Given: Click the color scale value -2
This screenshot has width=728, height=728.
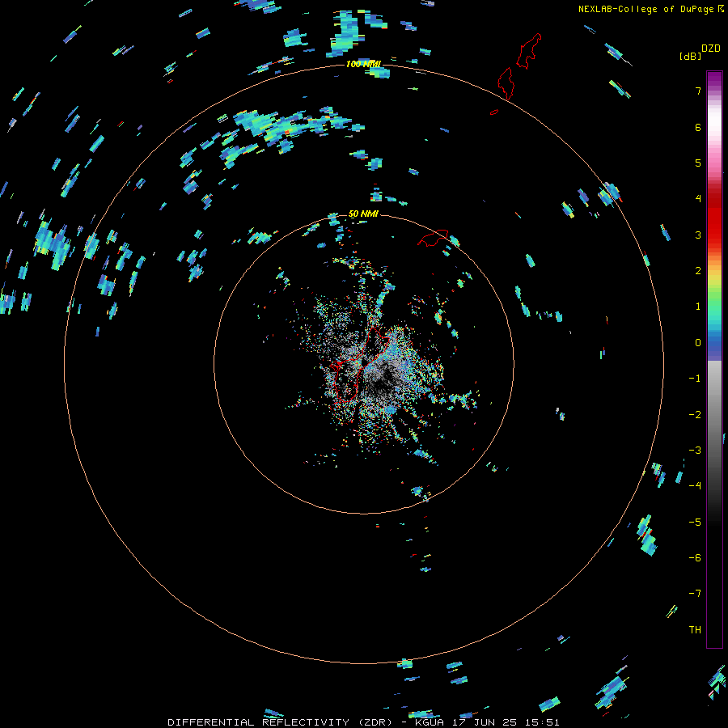Looking at the screenshot, I should [x=695, y=415].
